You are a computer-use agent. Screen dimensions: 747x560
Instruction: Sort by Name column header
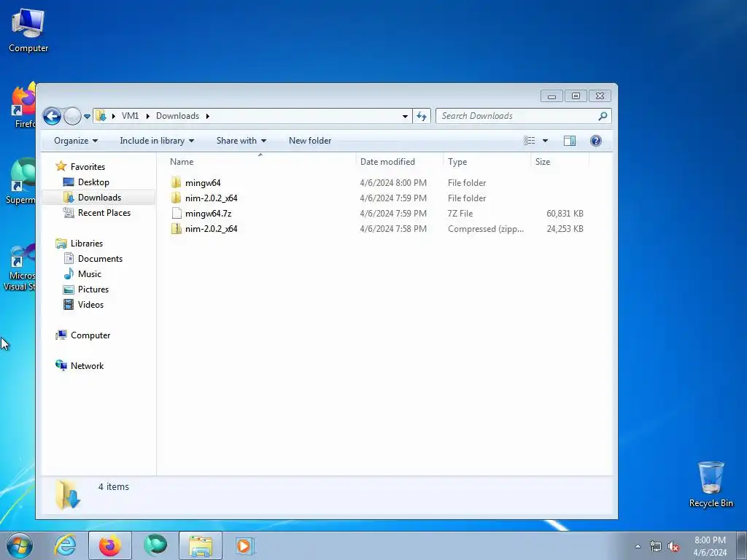260,162
